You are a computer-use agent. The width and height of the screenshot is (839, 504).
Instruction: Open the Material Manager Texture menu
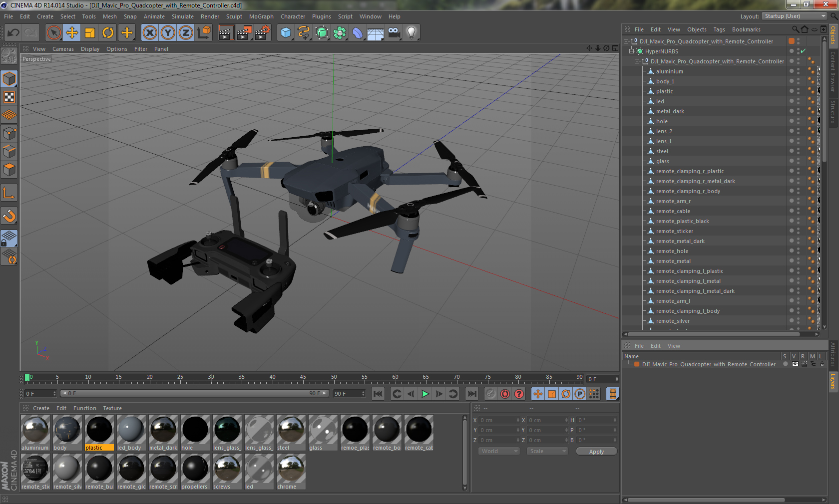pyautogui.click(x=112, y=408)
